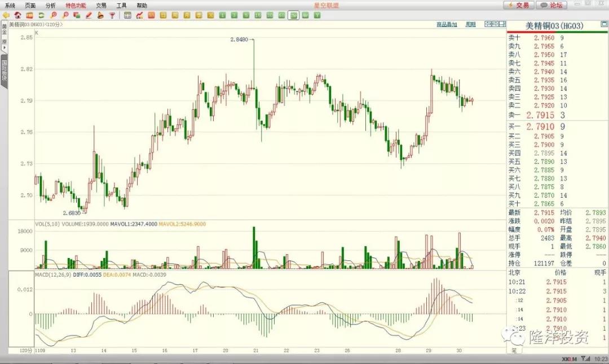Click the 商品叠加 link
Viewport: 609px width, 364px height.
coord(447,24)
